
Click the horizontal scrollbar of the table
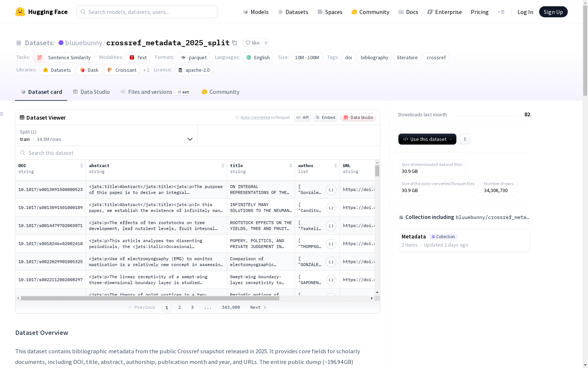(x=150, y=298)
